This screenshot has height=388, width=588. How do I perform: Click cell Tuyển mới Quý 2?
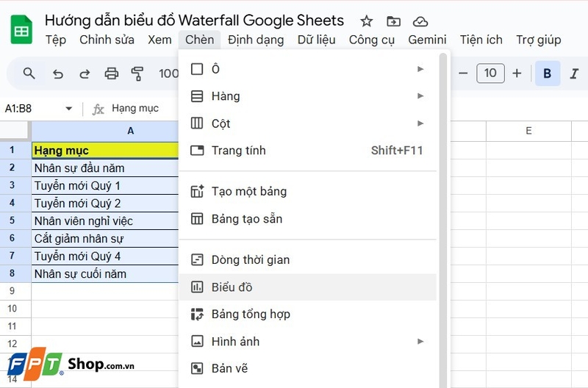105,203
